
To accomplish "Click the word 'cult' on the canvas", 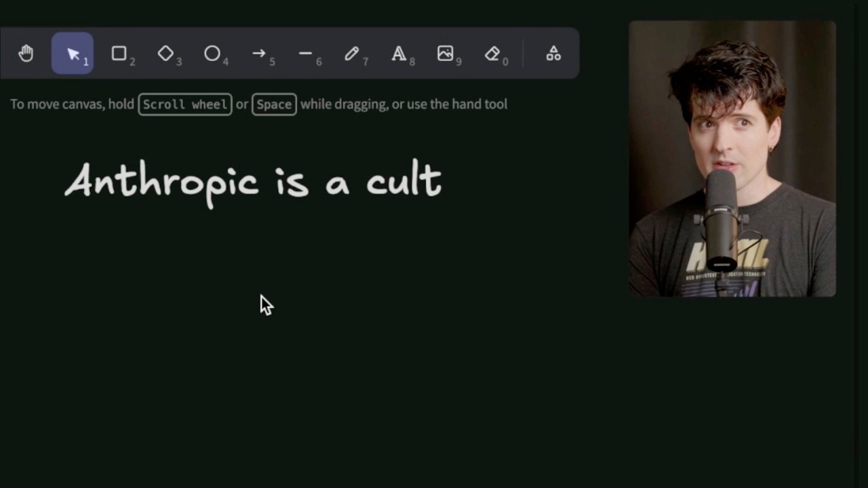I will click(404, 181).
